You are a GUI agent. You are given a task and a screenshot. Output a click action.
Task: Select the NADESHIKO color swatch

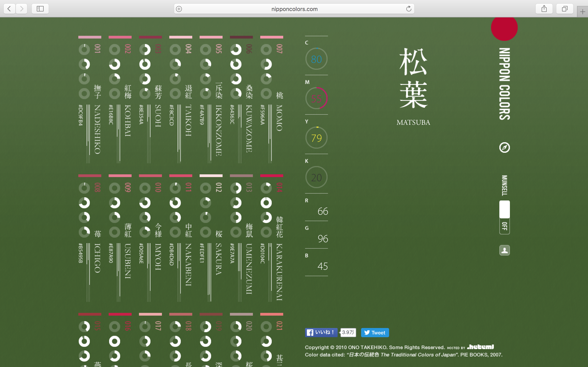coord(90,37)
